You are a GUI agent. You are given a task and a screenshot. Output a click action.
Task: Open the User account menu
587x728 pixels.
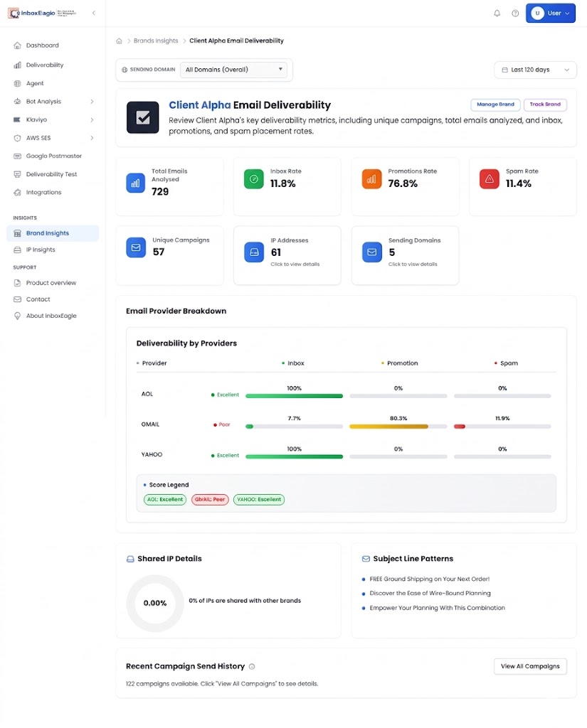tap(550, 13)
